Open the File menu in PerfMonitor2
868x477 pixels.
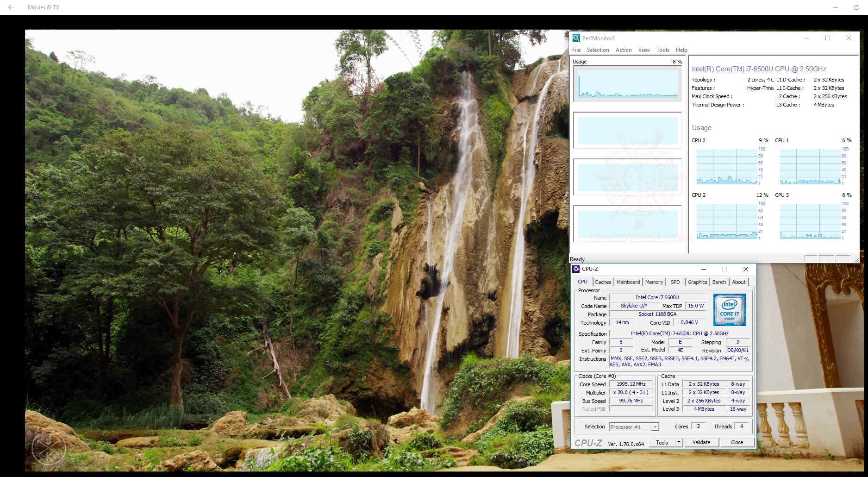click(x=576, y=50)
